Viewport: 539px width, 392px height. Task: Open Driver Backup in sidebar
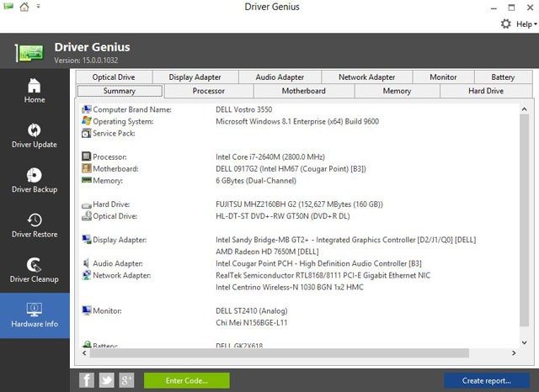(x=35, y=181)
